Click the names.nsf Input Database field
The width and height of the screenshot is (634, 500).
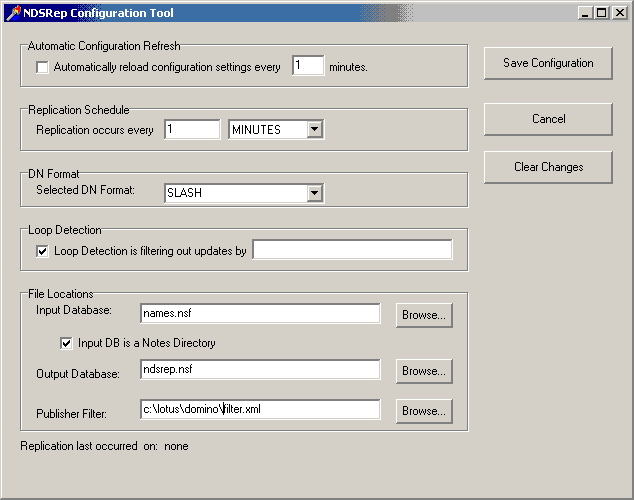260,313
